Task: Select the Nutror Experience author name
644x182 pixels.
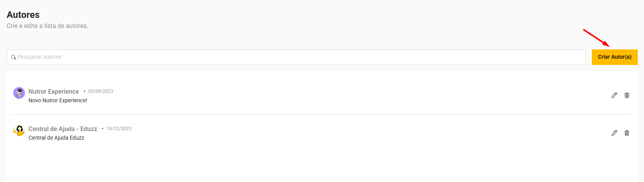Action: coord(54,91)
